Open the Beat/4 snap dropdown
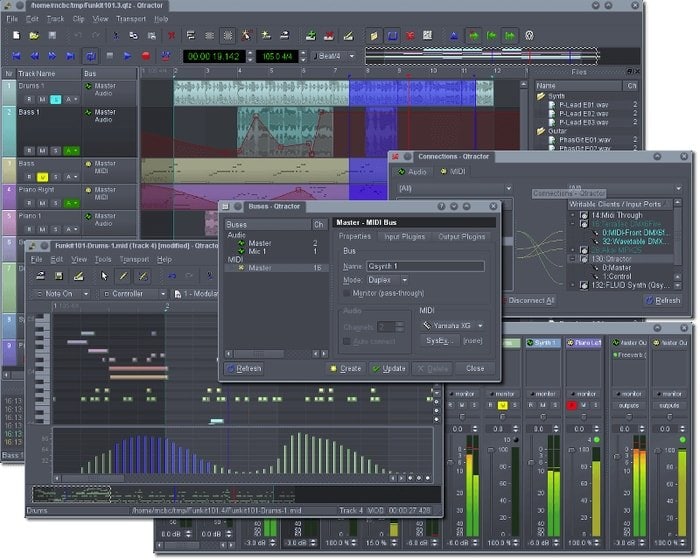700x560 pixels. [x=334, y=56]
